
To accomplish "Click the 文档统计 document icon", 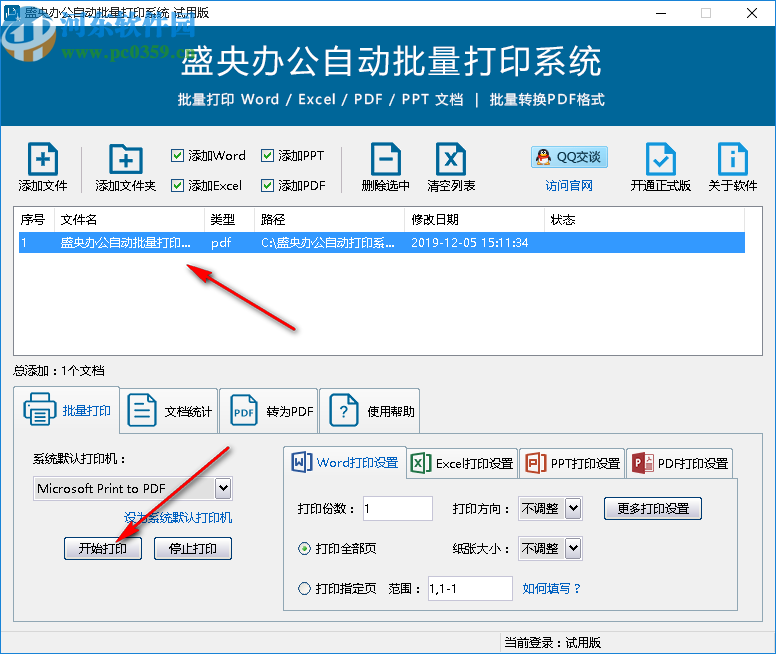I will click(142, 410).
